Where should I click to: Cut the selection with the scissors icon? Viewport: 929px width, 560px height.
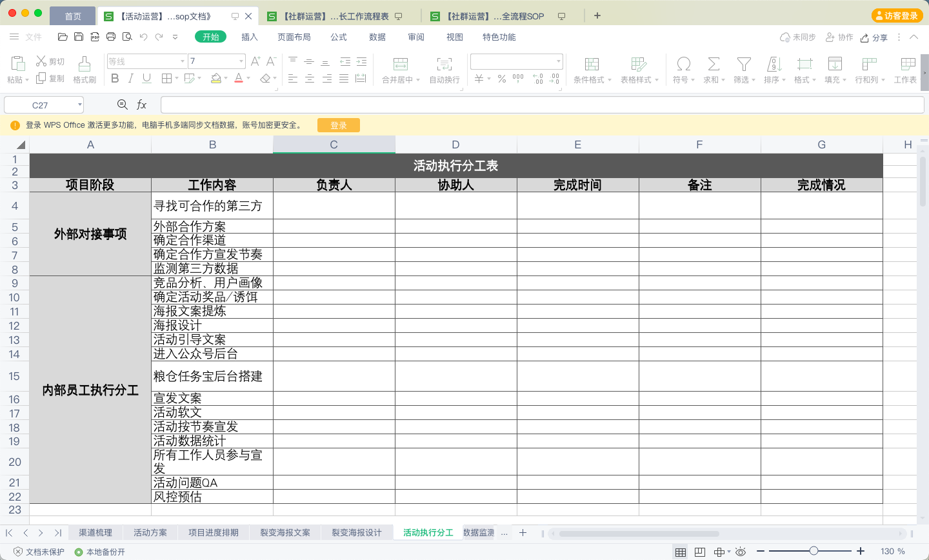click(x=50, y=61)
